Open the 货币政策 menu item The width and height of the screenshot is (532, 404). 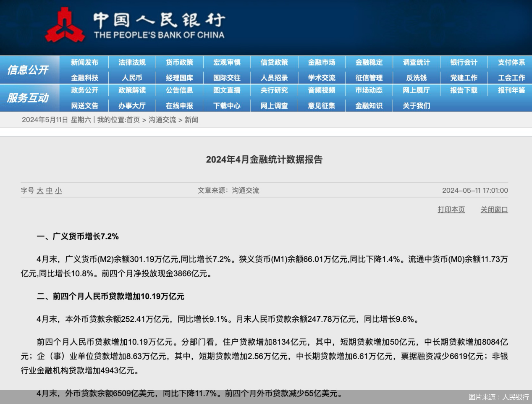179,63
